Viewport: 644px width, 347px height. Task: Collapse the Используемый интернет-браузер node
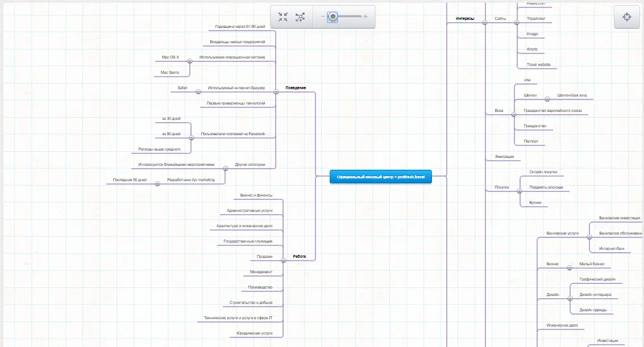click(198, 91)
